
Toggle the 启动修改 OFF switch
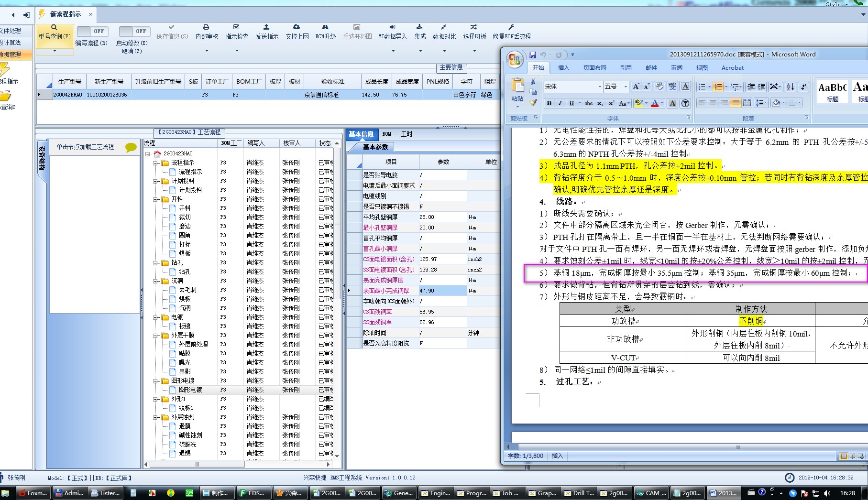pos(134,31)
